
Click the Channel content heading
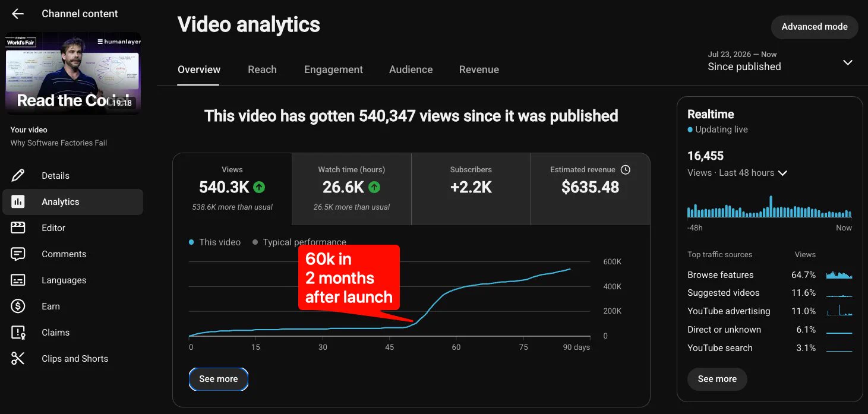(80, 14)
